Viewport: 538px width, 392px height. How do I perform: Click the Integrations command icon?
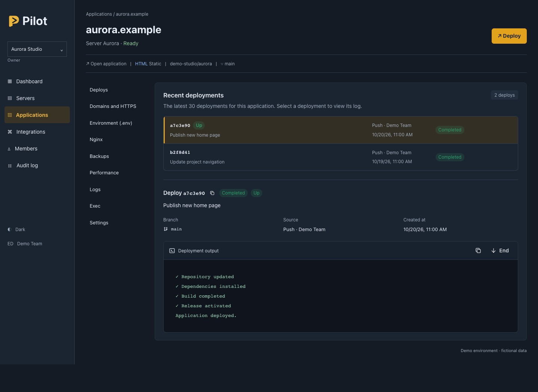(10, 132)
